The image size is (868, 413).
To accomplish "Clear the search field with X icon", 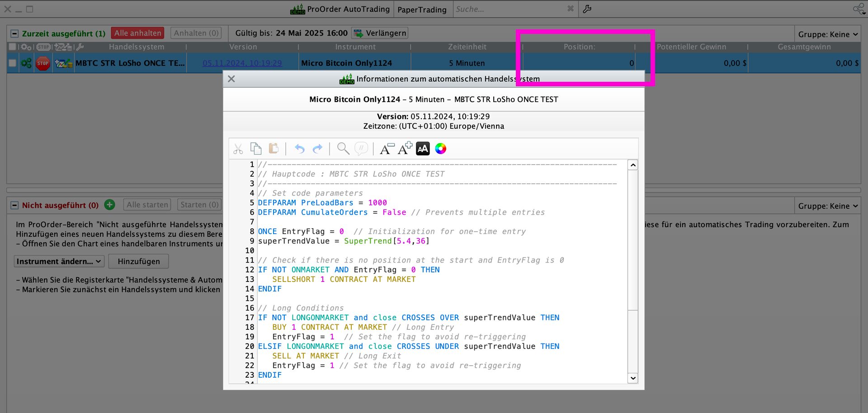I will tap(571, 9).
